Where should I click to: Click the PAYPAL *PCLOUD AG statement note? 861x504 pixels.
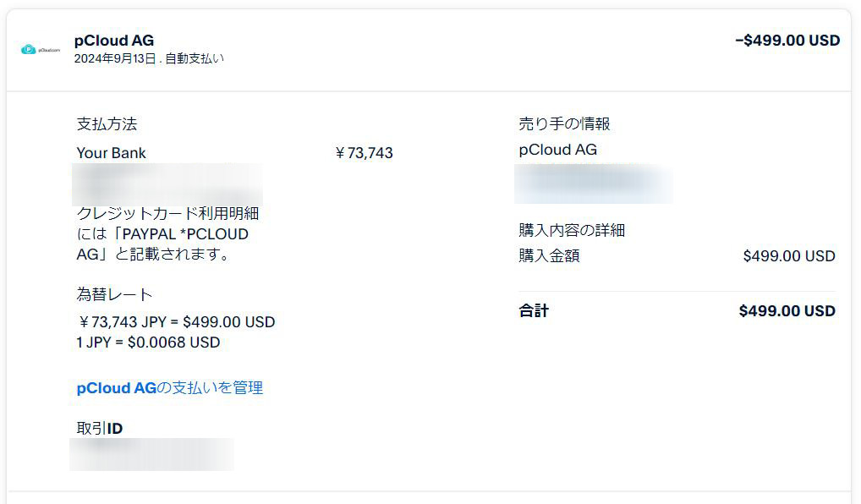pyautogui.click(x=168, y=234)
